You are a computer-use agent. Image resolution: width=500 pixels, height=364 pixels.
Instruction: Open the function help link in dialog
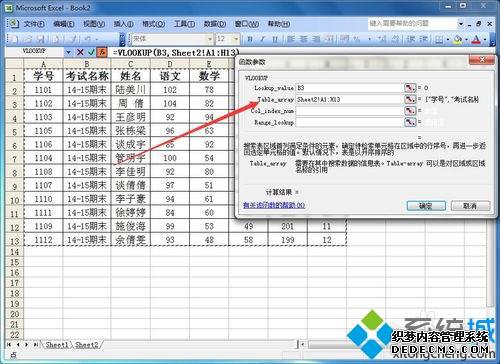click(274, 205)
